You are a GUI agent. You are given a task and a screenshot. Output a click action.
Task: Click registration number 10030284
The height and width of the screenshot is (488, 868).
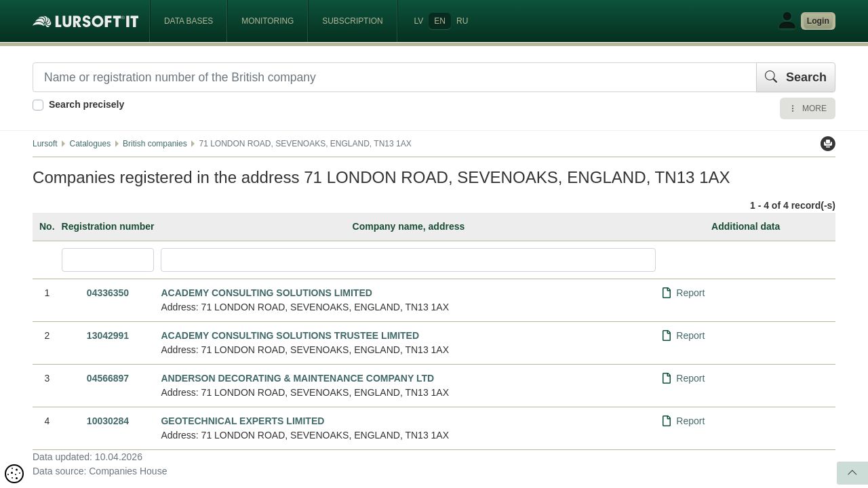coord(108,421)
